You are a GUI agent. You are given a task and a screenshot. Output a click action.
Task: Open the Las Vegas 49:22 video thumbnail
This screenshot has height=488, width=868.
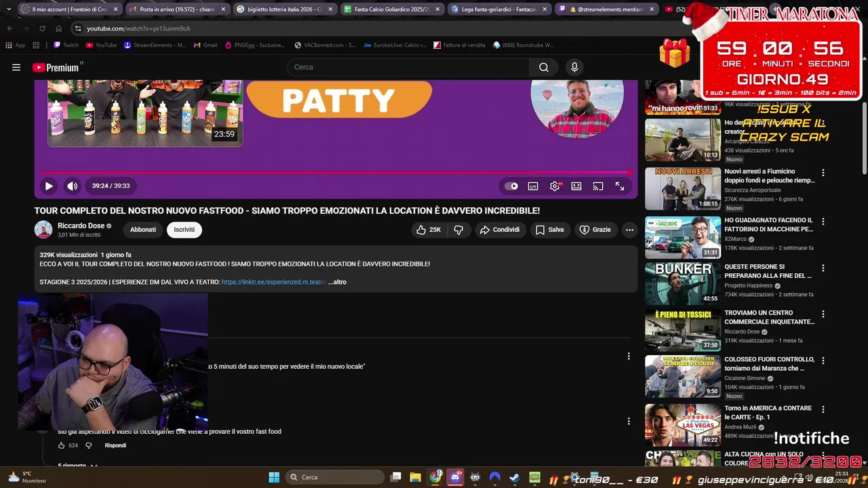[683, 425]
